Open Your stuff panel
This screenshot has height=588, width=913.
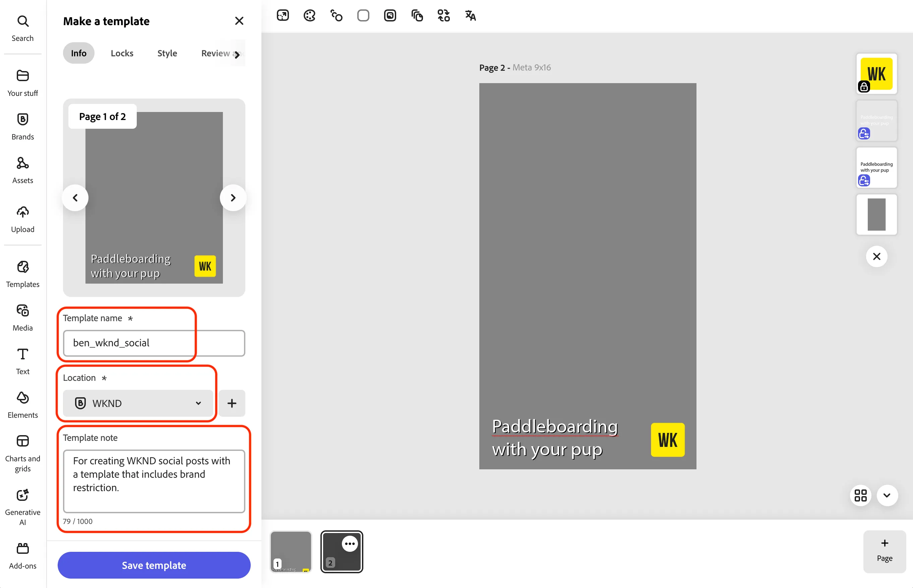(x=22, y=83)
